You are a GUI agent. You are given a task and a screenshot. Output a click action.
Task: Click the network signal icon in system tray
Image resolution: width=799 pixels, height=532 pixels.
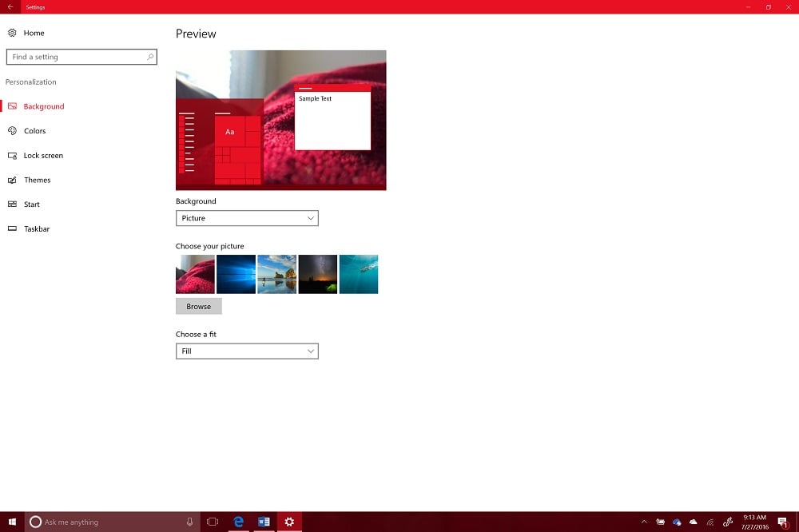(711, 521)
